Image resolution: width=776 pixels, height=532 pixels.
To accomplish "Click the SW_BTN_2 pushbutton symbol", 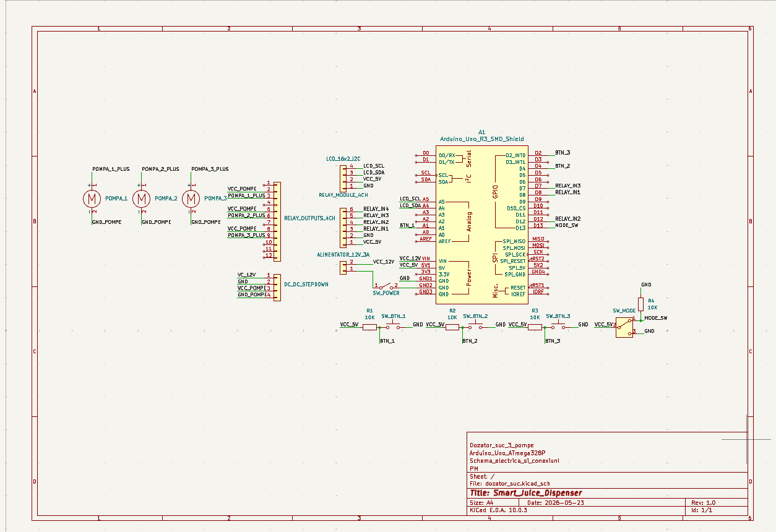I will tap(475, 325).
